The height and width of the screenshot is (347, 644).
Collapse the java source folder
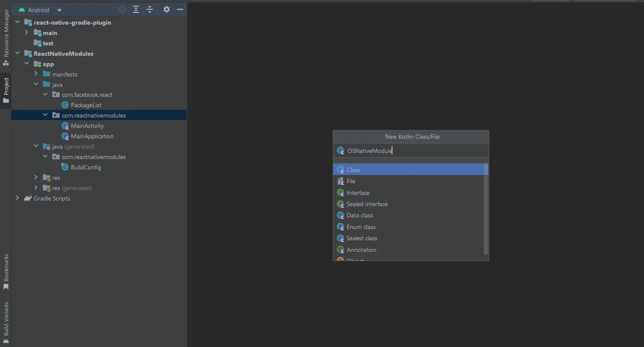pyautogui.click(x=36, y=84)
